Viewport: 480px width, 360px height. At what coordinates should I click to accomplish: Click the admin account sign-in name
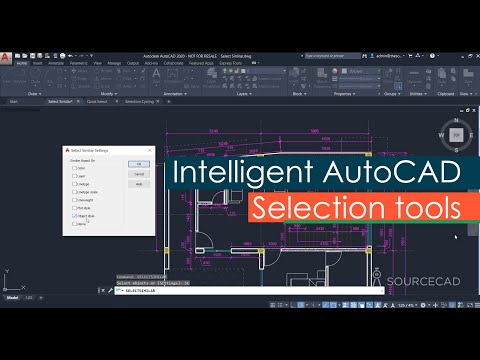(x=388, y=56)
